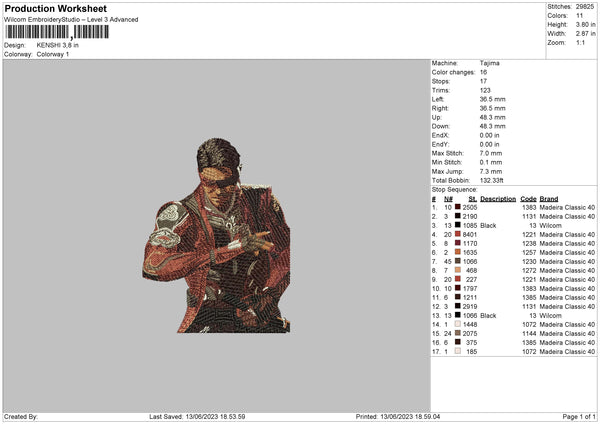Image resolution: width=600 pixels, height=424 pixels.
Task: Click the 'Last Saved: 13/06/2023' timestamp
Action: [197, 416]
